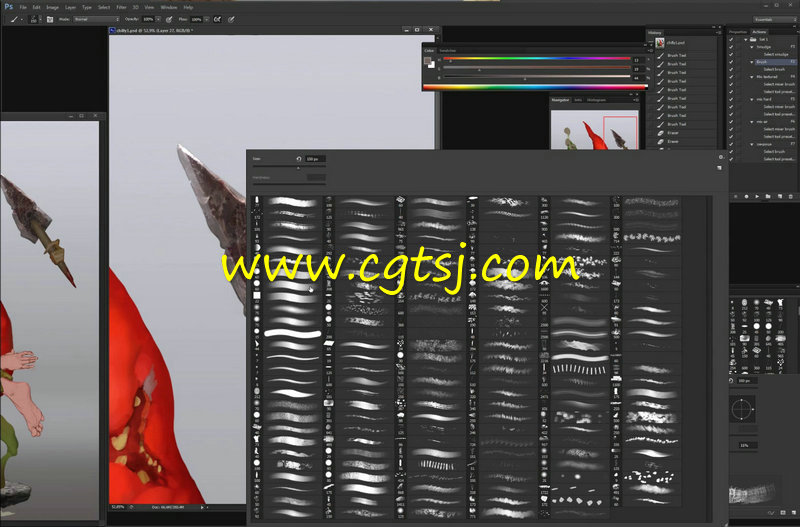This screenshot has height=527, width=800.
Task: Open the Navigator panel flyout menu
Action: point(636,100)
